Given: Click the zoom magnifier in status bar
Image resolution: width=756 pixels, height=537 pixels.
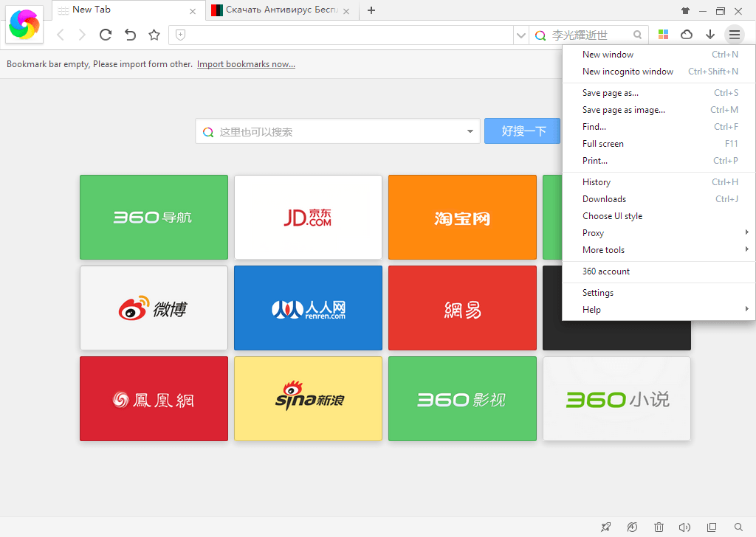Looking at the screenshot, I should [738, 527].
